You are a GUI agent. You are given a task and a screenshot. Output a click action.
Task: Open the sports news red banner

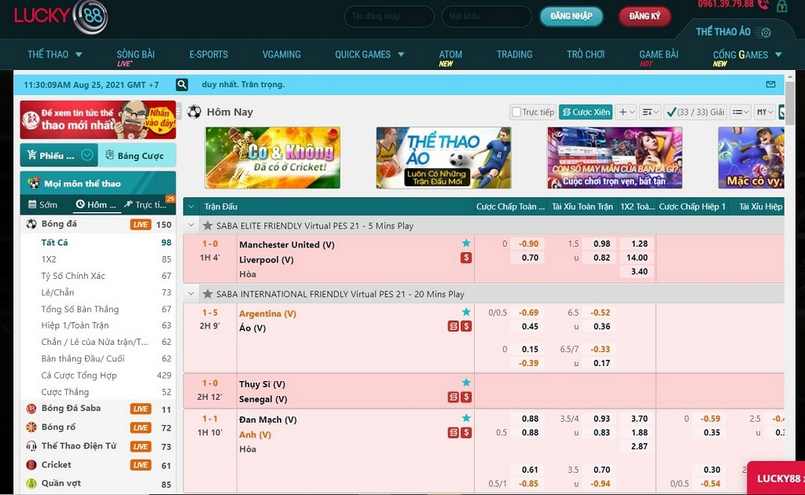(98, 120)
